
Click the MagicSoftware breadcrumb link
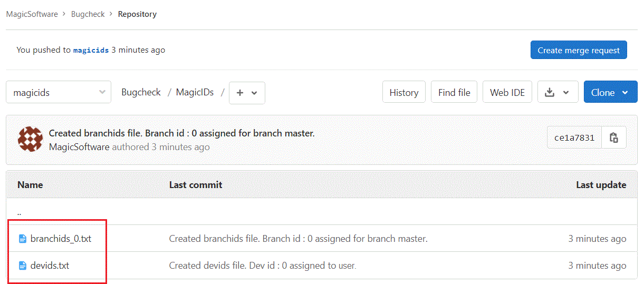(32, 14)
